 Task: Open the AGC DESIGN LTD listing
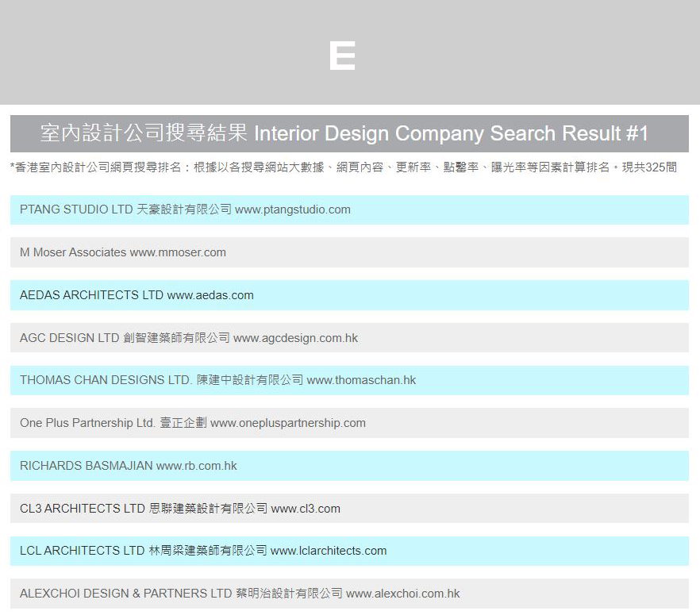(349, 338)
